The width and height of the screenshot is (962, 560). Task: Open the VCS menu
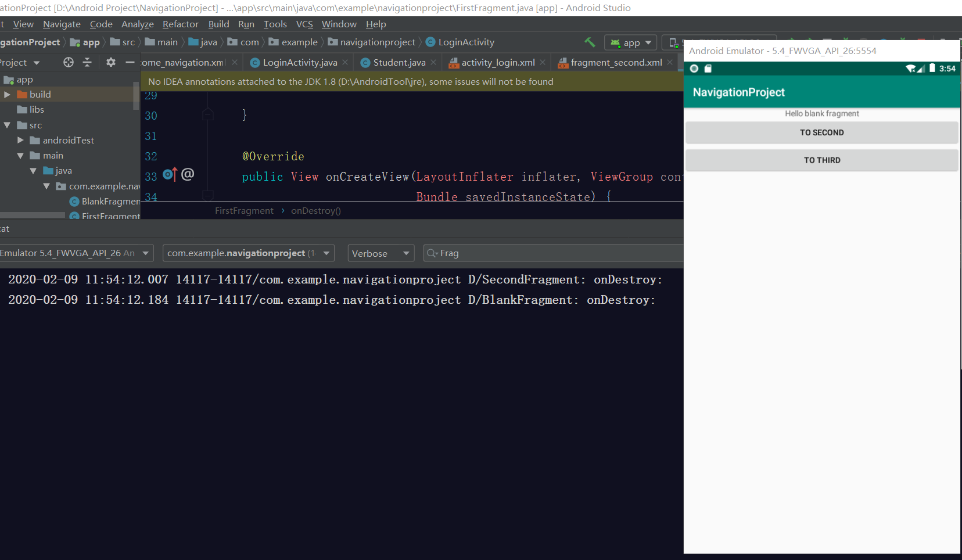(304, 24)
